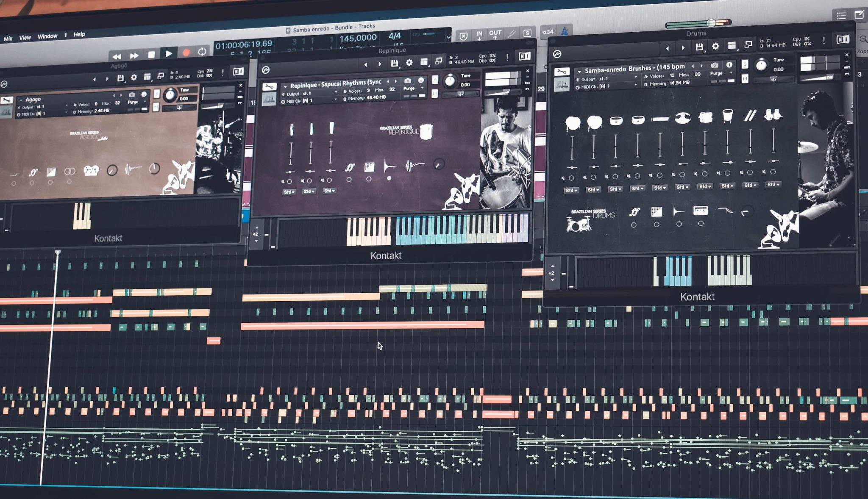The width and height of the screenshot is (868, 499).
Task: Click workspace layout icon in Drums Kontakt
Action: (732, 45)
